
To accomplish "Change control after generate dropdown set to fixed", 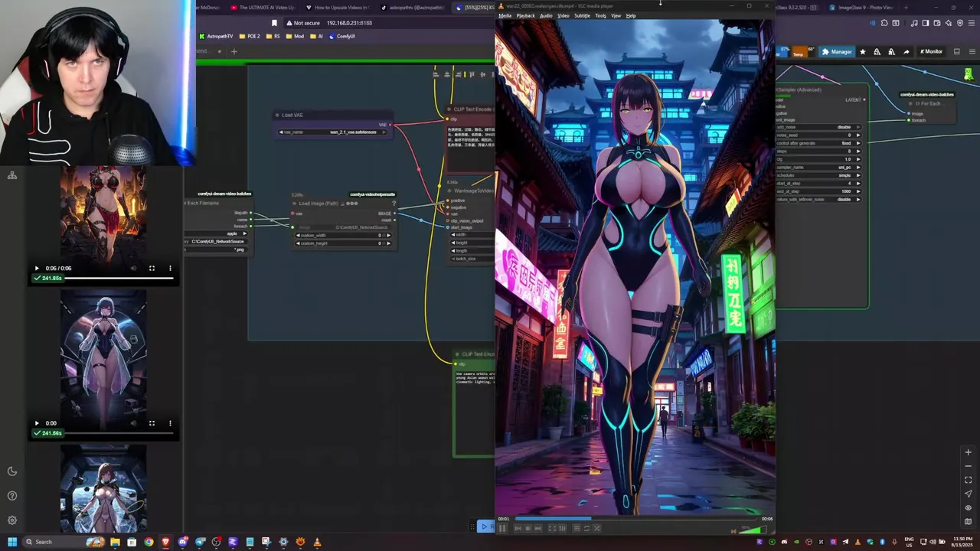I will [818, 143].
